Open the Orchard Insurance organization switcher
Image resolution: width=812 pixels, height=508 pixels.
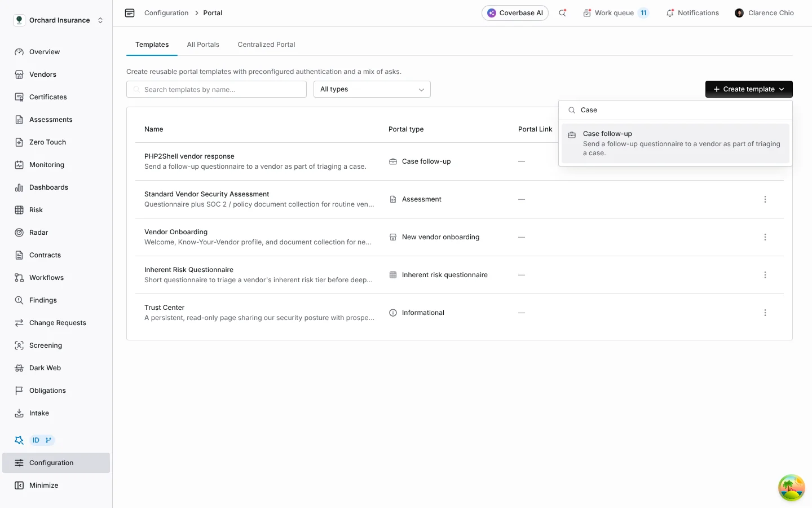58,20
